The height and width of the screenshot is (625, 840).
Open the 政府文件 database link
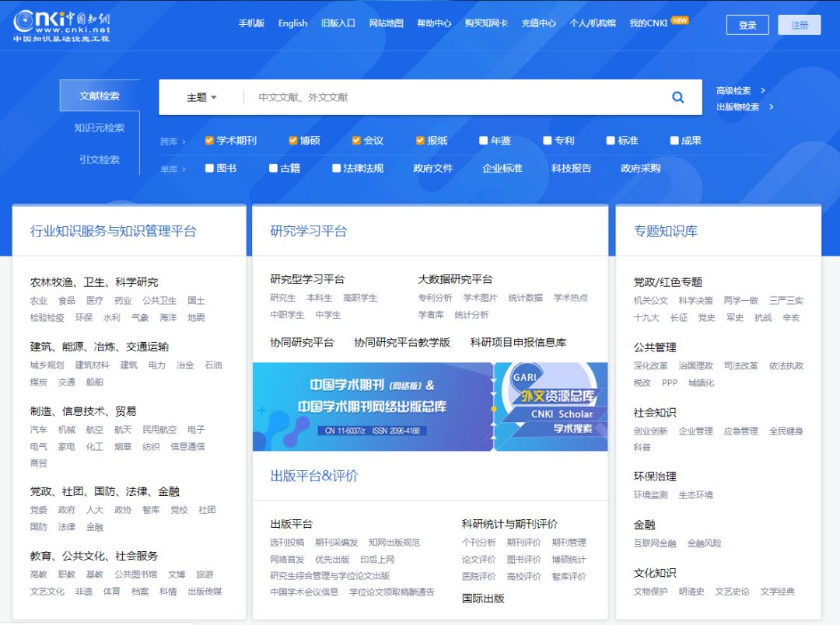tap(433, 168)
